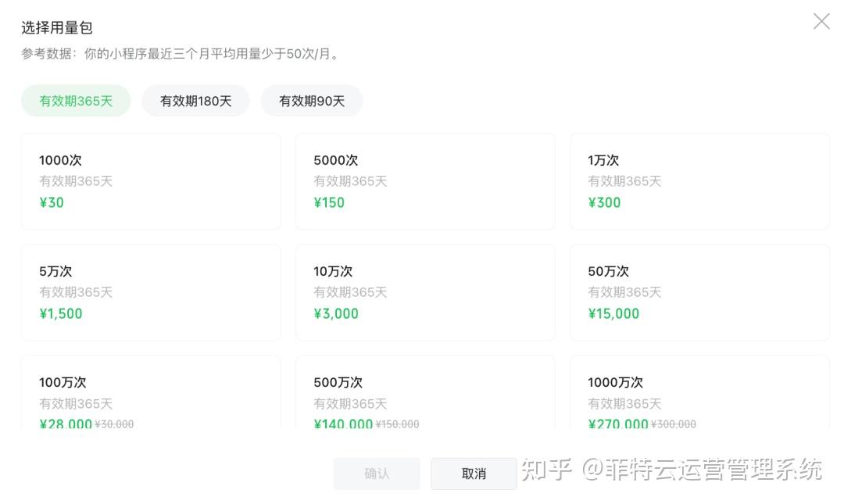Select the 50万次 package priced ¥15,000

(699, 292)
